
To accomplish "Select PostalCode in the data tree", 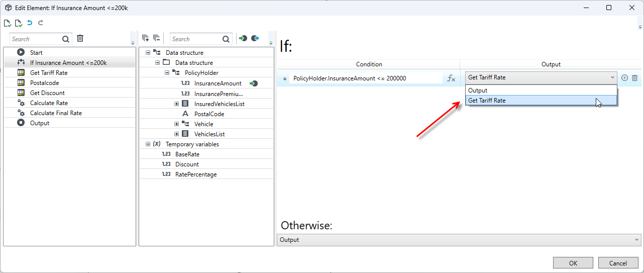I will pos(209,114).
